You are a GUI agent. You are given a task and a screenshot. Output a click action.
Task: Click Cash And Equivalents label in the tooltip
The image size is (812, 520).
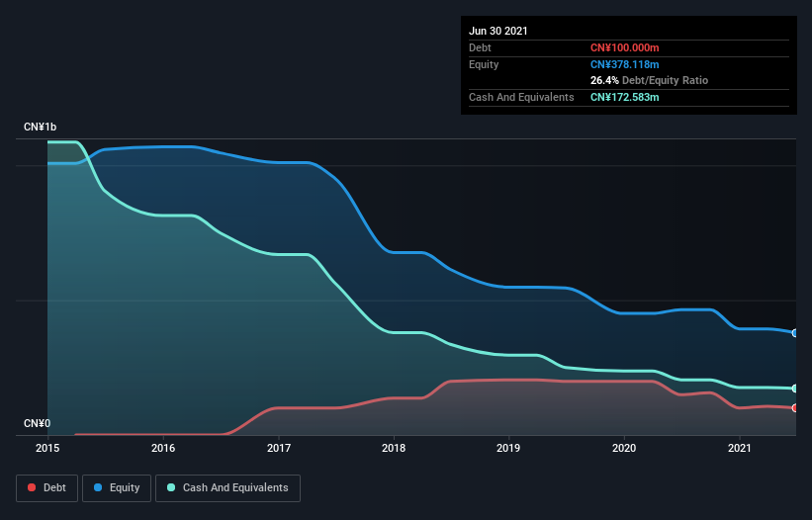click(x=521, y=97)
